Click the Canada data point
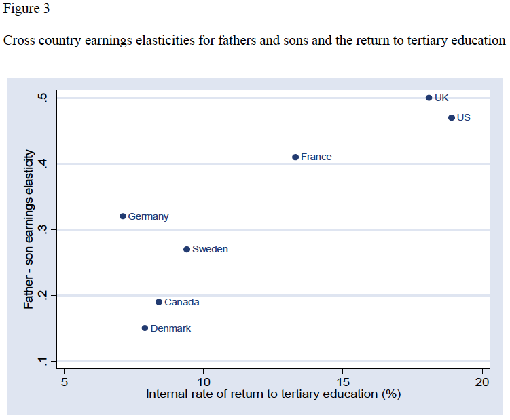Screen dimensions: 510x420 (x=159, y=302)
